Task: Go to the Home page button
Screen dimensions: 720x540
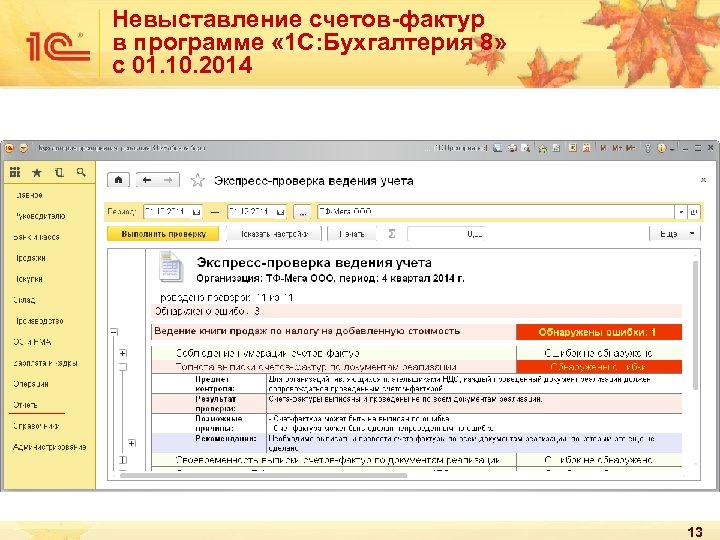Action: pos(118,180)
